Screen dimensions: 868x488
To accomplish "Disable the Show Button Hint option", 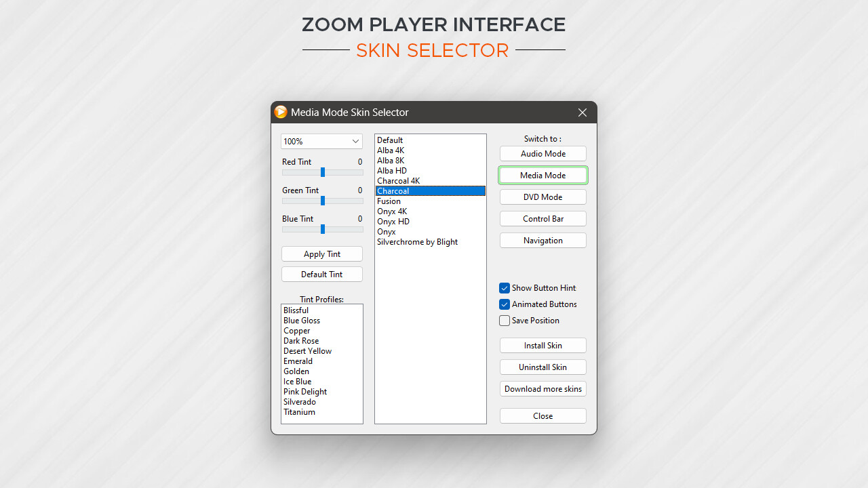I will pos(504,287).
